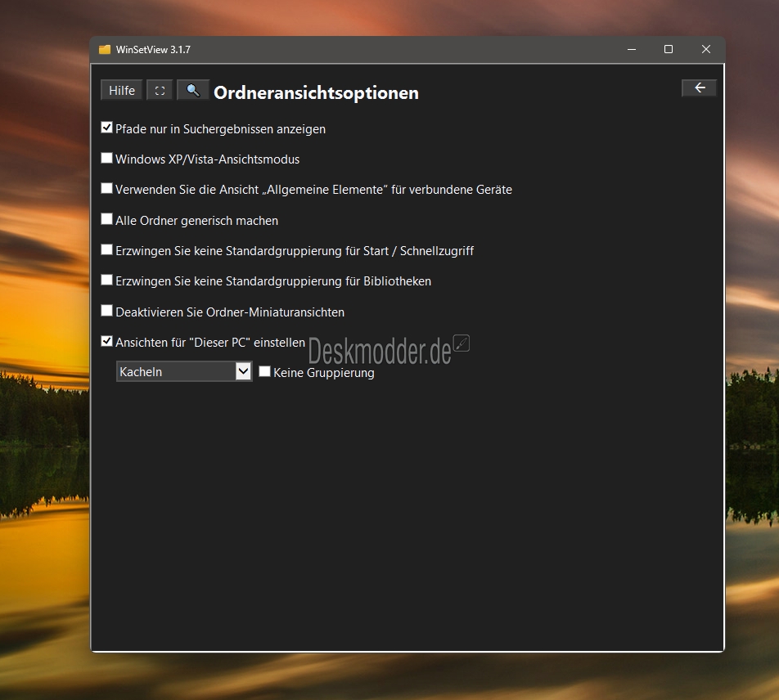
Task: Click the magnifier search icon button
Action: (193, 90)
